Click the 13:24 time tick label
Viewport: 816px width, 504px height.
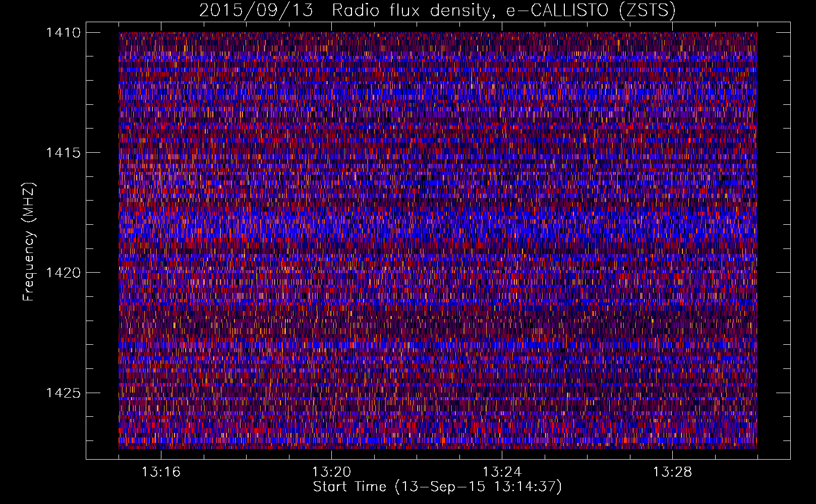502,472
